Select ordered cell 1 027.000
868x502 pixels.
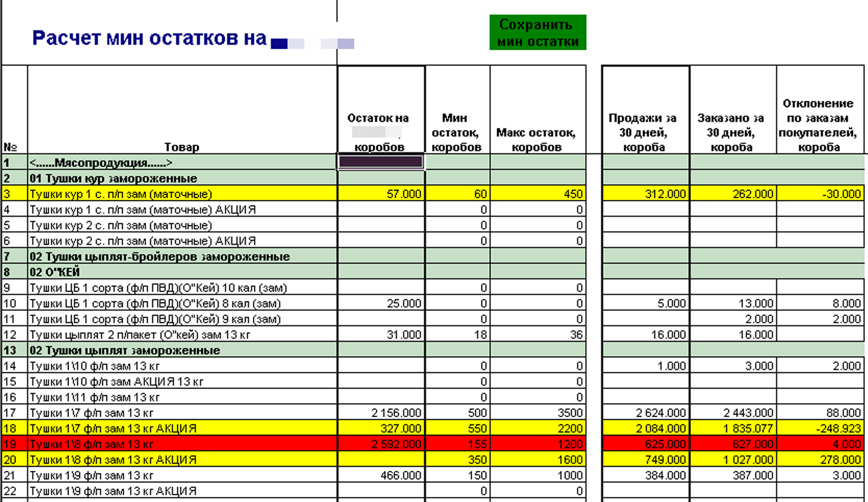[733, 459]
